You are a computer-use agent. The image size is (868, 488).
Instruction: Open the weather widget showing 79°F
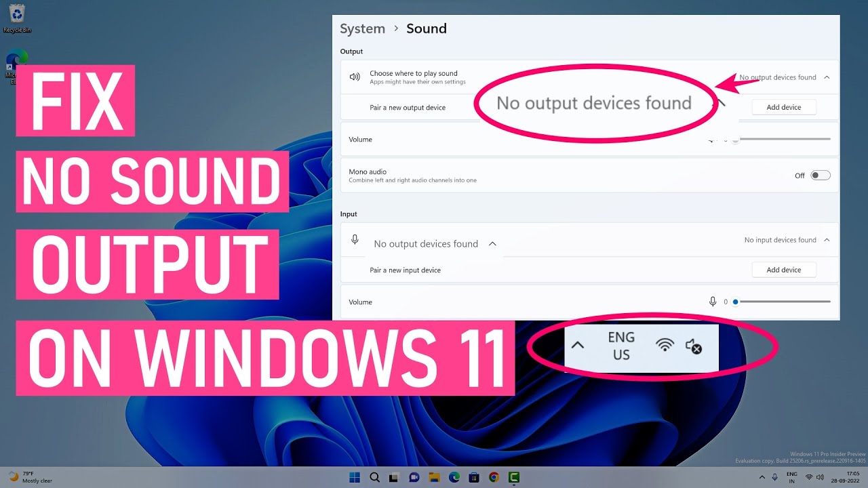30,477
